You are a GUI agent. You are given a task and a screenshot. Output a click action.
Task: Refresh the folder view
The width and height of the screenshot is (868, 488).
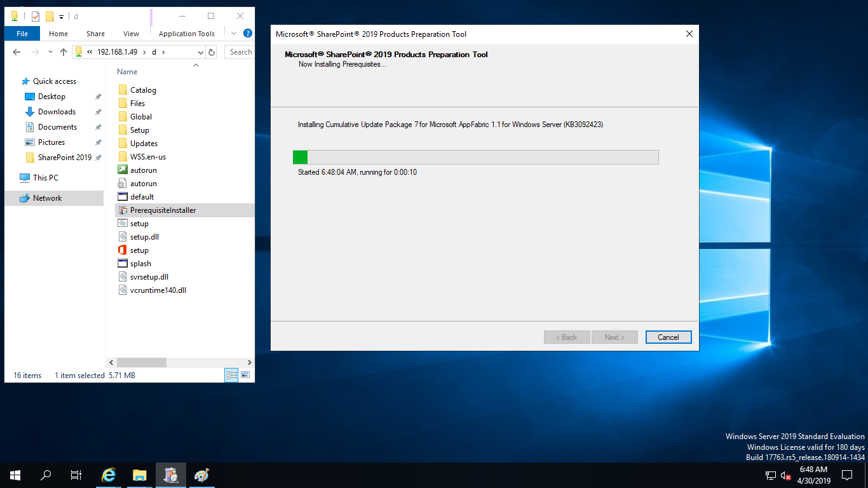pyautogui.click(x=212, y=52)
